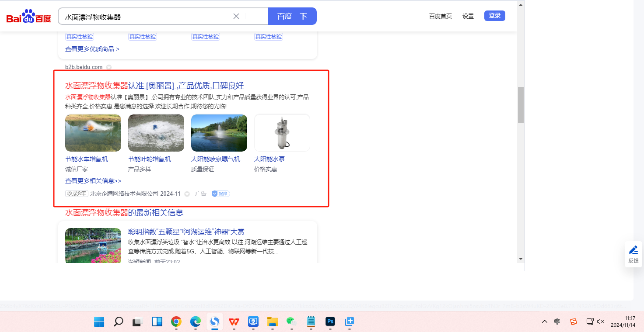Click the 反馈 feedback button
The width and height of the screenshot is (644, 332).
coord(633,254)
